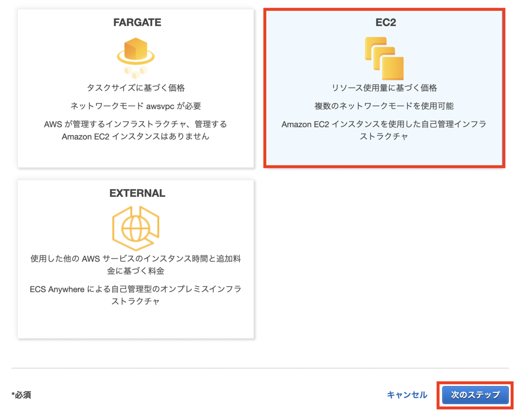The width and height of the screenshot is (532, 417).
Task: Click the EC2 stacked squares icon
Action: tap(384, 58)
